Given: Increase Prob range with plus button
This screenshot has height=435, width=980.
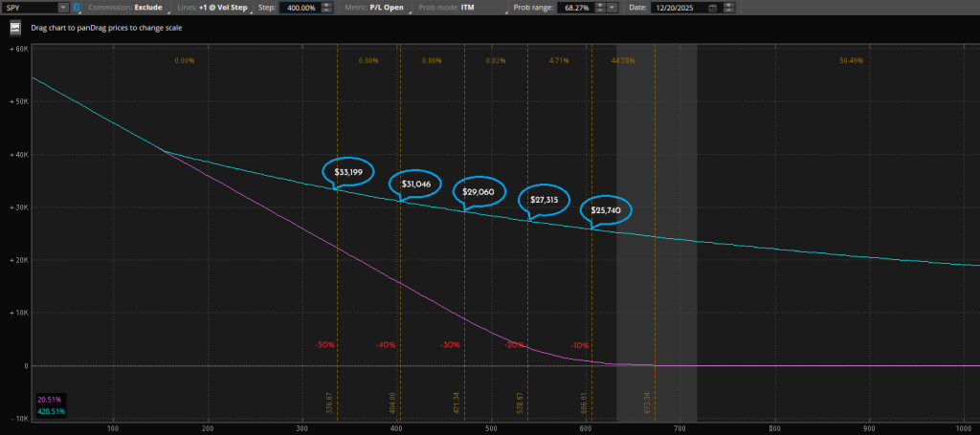Looking at the screenshot, I should pos(600,5).
